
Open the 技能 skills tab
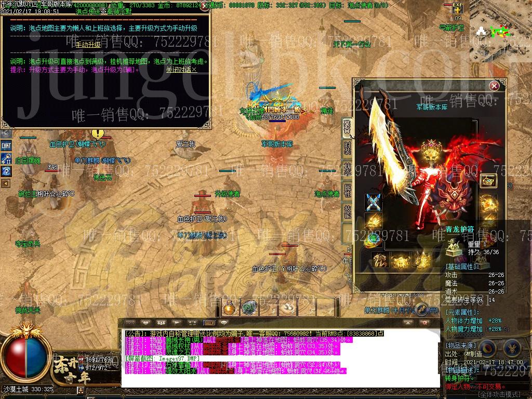[347, 211]
